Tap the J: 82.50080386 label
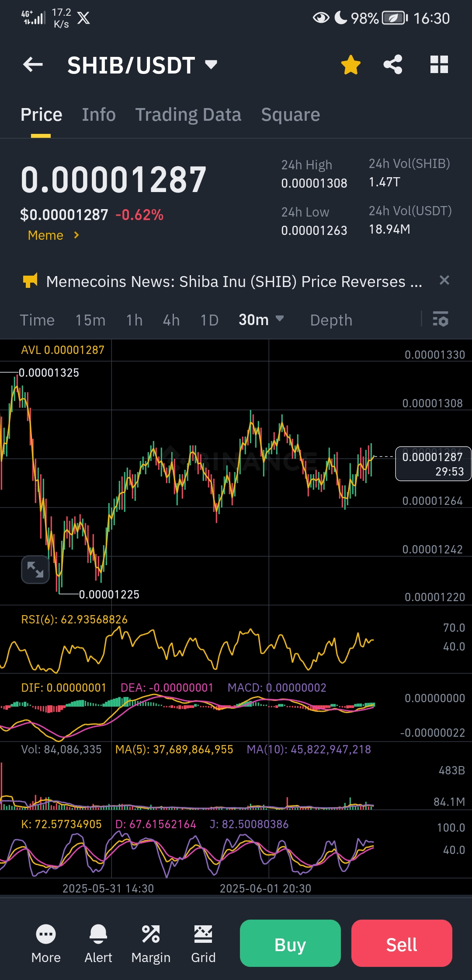 pos(249,824)
